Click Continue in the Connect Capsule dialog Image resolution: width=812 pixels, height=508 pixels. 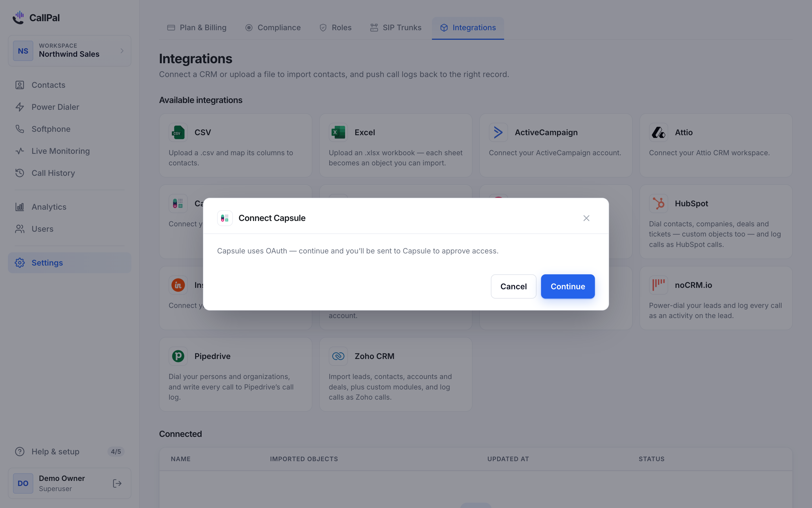pyautogui.click(x=568, y=286)
